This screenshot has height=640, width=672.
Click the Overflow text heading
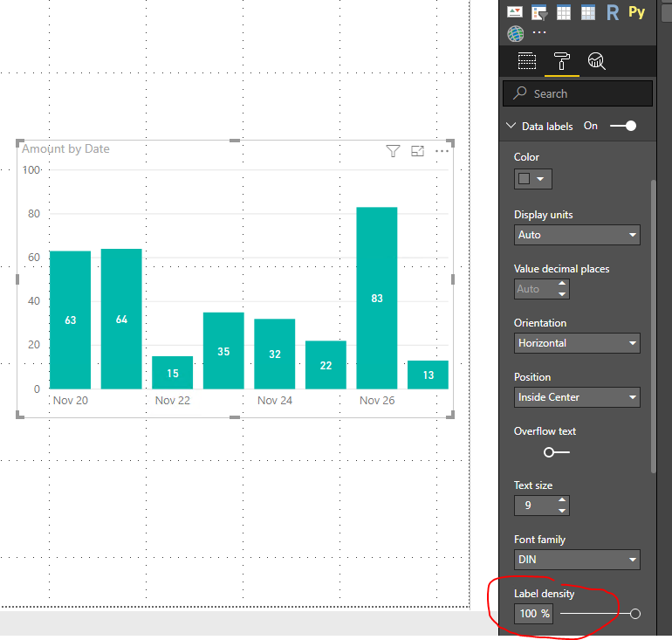click(x=545, y=430)
